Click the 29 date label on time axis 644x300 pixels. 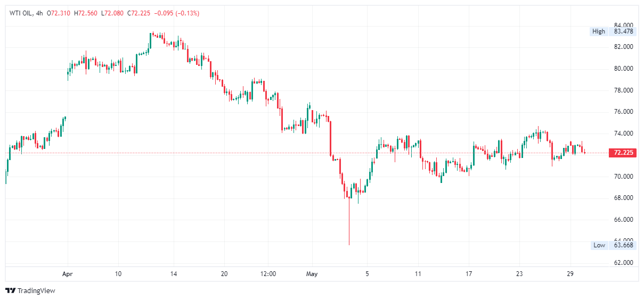[x=570, y=274]
